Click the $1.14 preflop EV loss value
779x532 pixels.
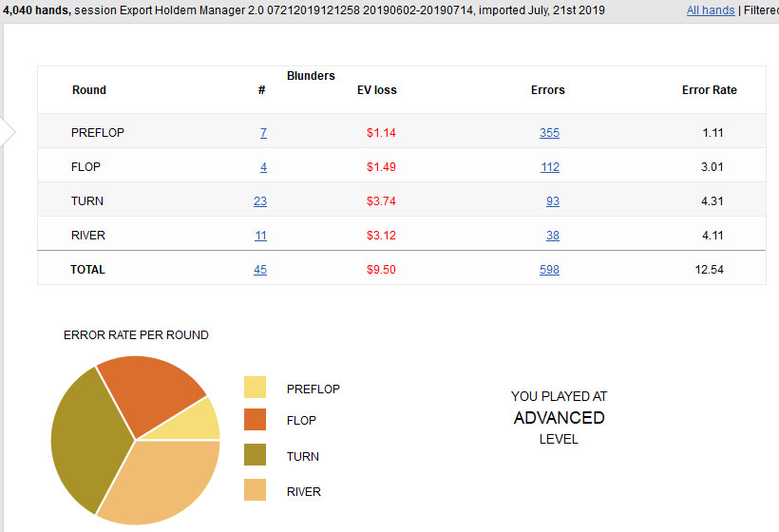(x=381, y=133)
